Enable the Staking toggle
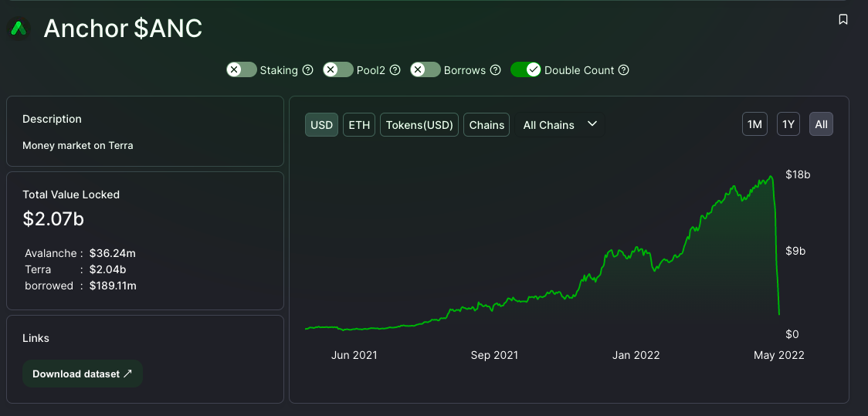868x416 pixels. 241,69
